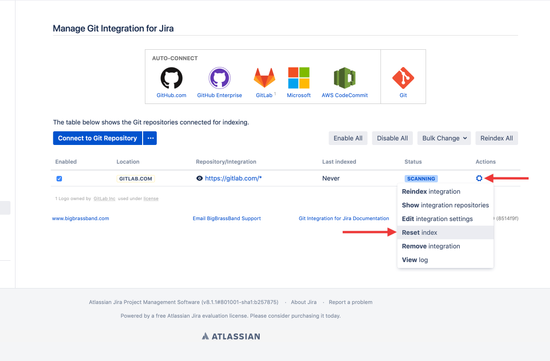The image size is (550, 361).
Task: Select Show integration repositories
Action: pos(445,205)
